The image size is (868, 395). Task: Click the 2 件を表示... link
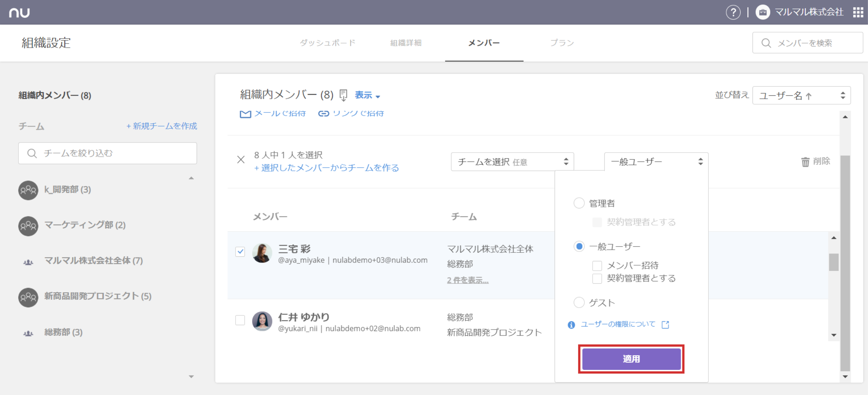pos(468,280)
